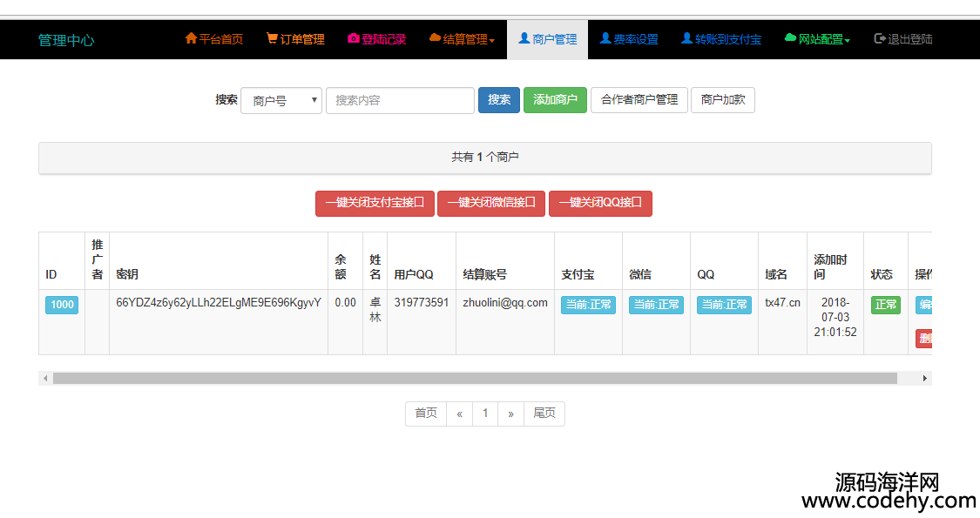Toggle the QQ status 当前:正常 badge
The height and width of the screenshot is (518, 980).
[724, 305]
